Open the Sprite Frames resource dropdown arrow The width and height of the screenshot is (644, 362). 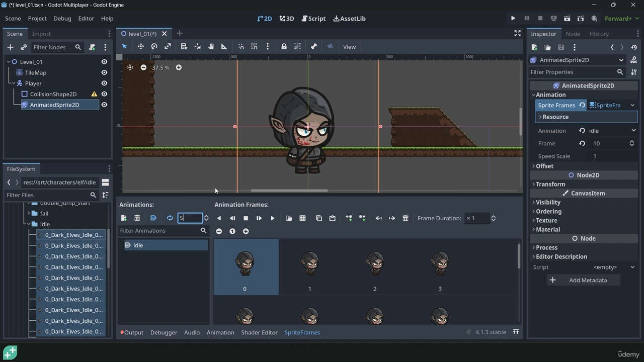(632, 105)
